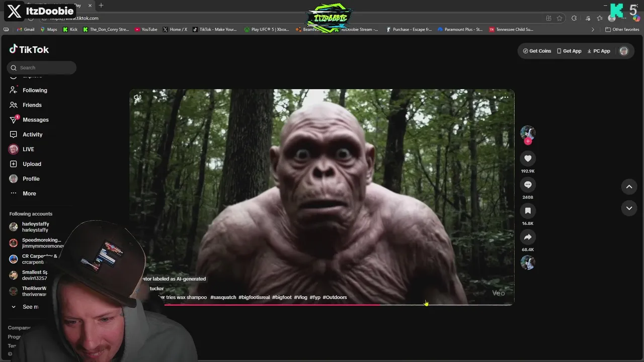The image size is (644, 362).
Task: Open the TheRiverW following account
Action: 29,291
